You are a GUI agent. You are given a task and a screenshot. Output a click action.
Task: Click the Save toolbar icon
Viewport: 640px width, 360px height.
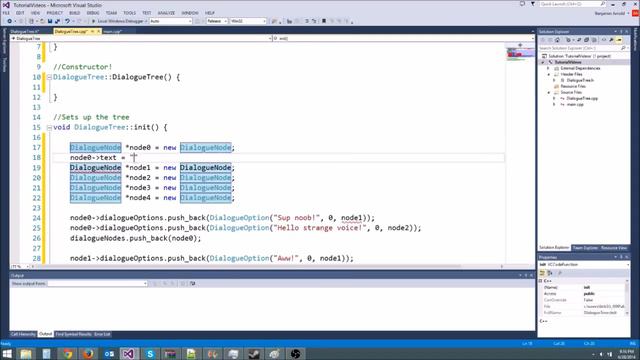(50, 21)
